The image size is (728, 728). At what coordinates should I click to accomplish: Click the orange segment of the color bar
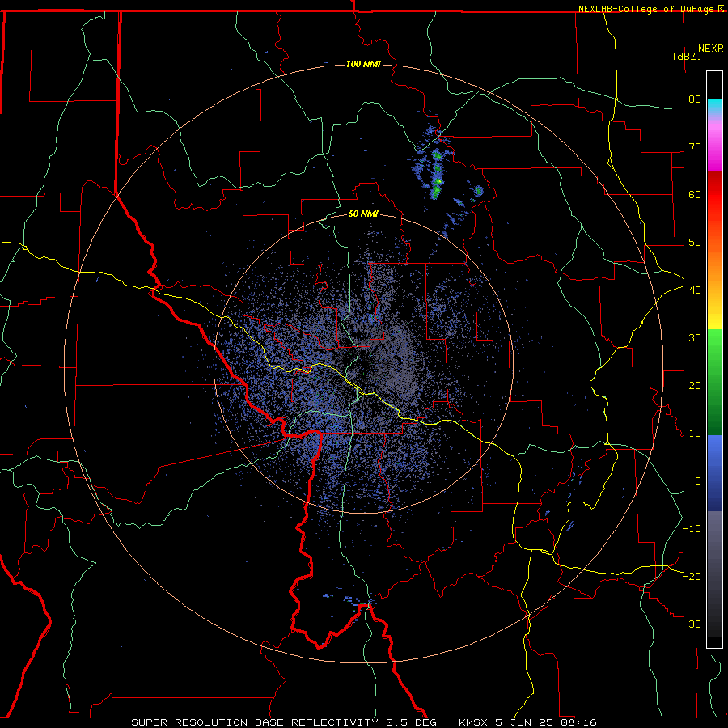tap(714, 260)
